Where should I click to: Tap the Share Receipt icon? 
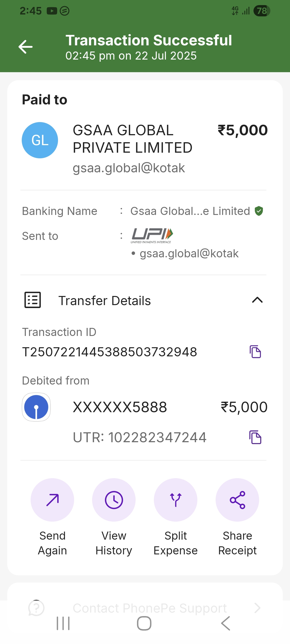pos(237,500)
